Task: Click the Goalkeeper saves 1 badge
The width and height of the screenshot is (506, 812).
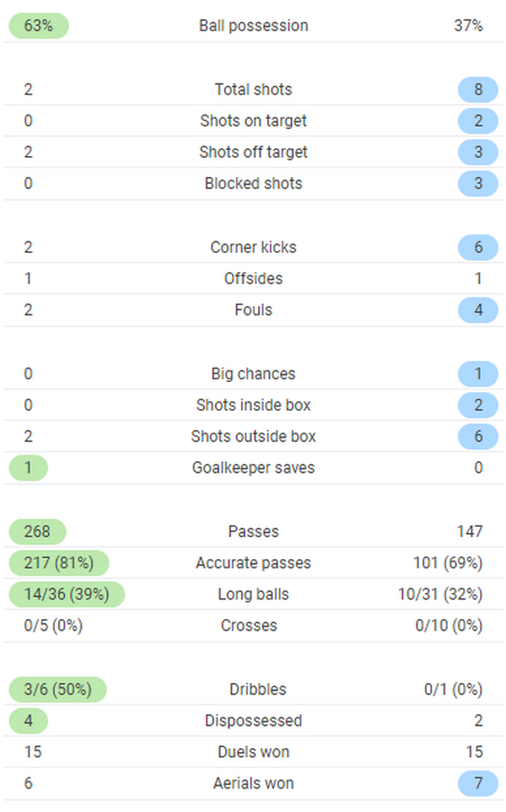Action: click(x=28, y=468)
